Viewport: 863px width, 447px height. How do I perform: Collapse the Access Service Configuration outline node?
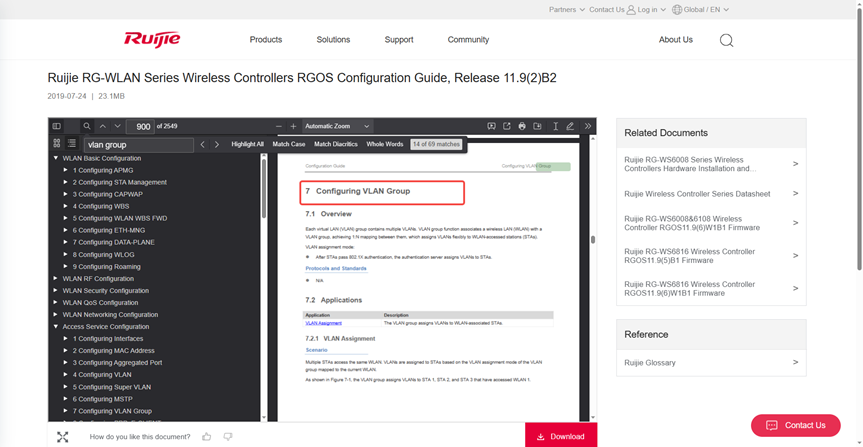56,326
